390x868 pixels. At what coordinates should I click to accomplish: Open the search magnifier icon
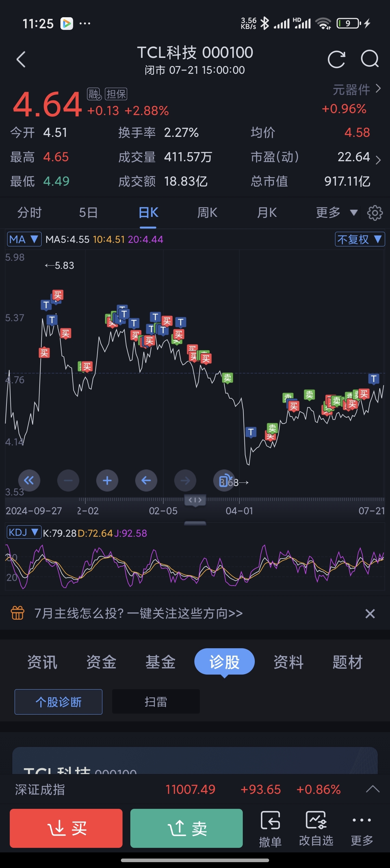coord(370,59)
